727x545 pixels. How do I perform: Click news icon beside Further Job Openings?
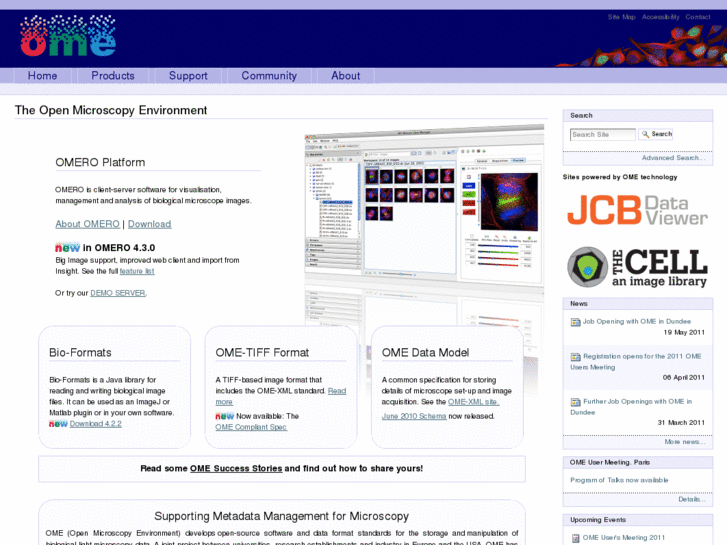[575, 402]
